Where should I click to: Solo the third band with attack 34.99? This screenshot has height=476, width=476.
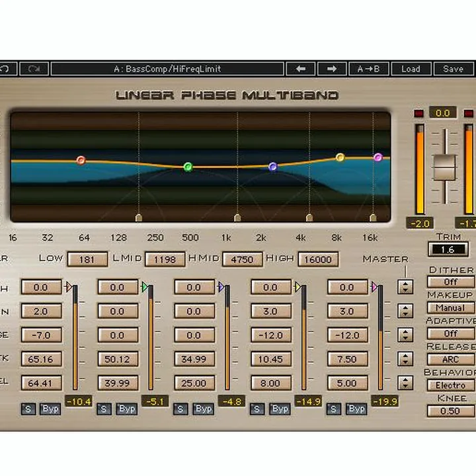pos(180,409)
